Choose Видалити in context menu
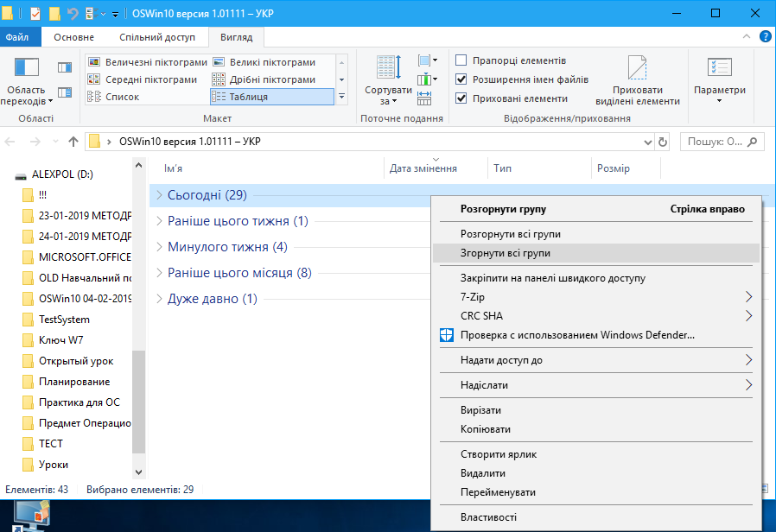 (596, 473)
